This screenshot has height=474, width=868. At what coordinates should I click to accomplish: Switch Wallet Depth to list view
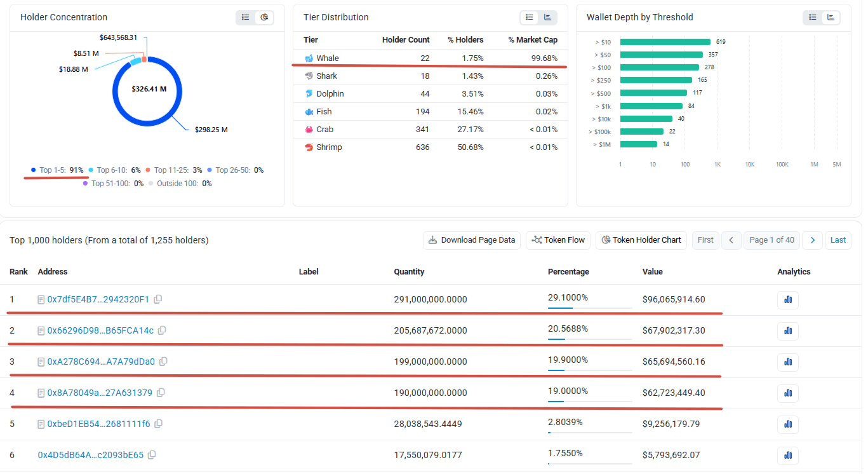[812, 17]
